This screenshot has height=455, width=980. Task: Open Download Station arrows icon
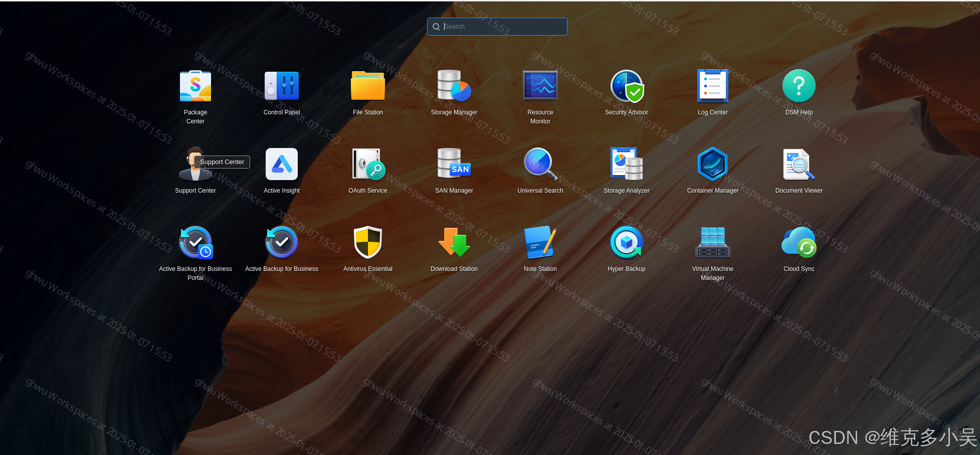point(454,242)
